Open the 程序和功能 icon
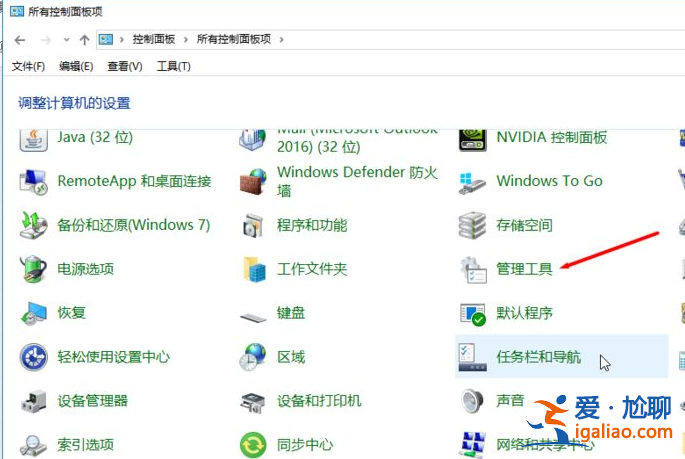Screen dimensions: 685x459 tap(253, 225)
